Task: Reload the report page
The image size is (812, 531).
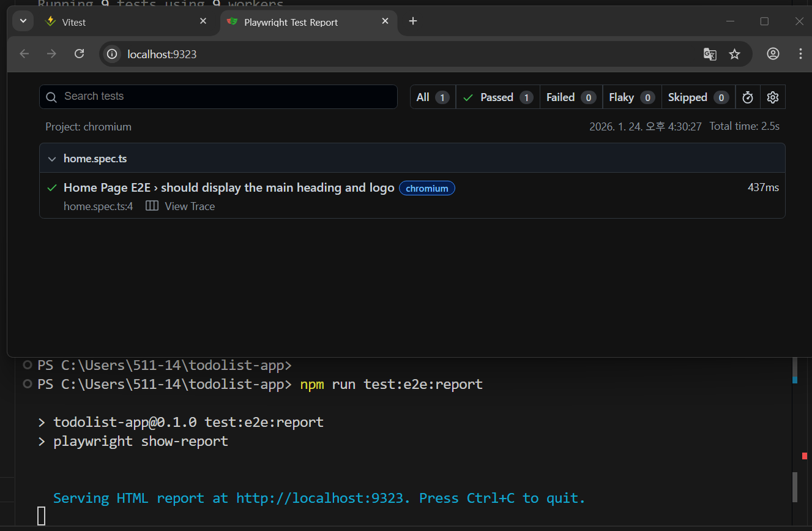Action: click(x=79, y=54)
